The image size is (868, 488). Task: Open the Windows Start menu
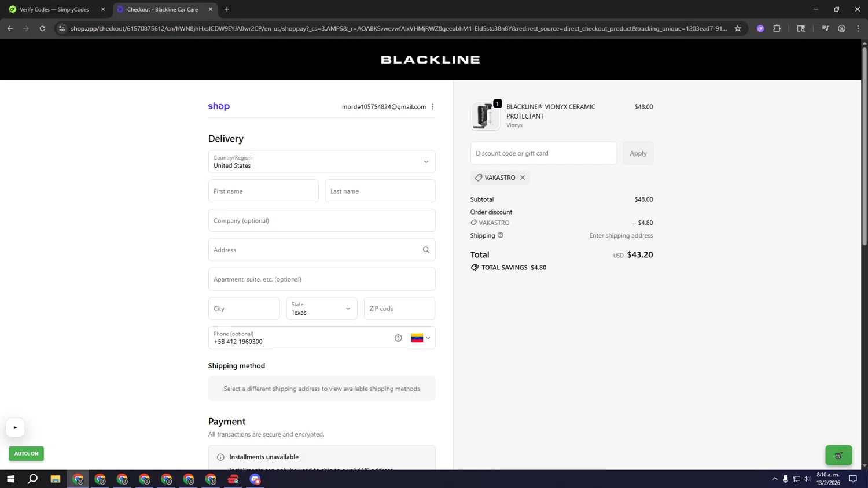pos(10,479)
